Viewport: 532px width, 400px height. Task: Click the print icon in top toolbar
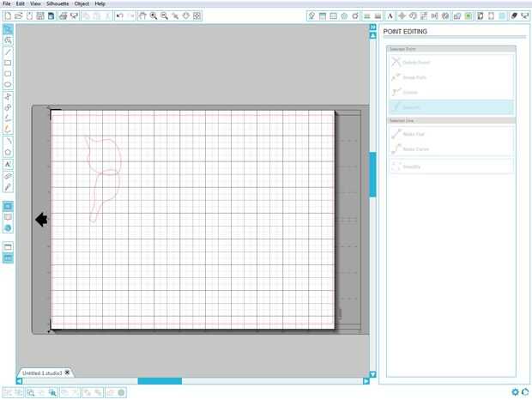click(63, 15)
